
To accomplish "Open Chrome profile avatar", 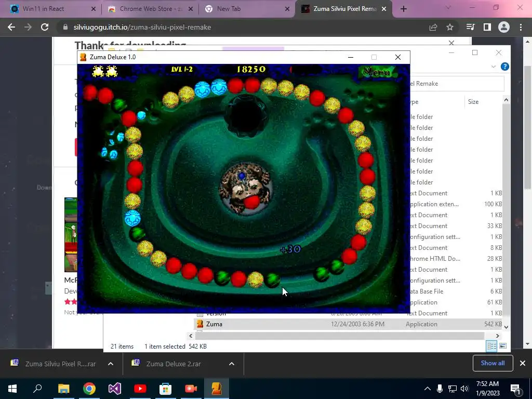I will 504,27.
